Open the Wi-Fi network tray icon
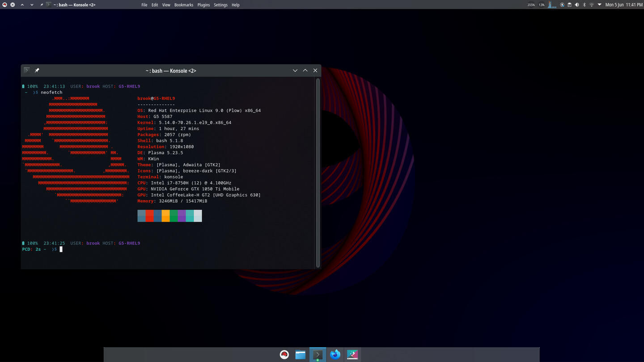The image size is (644, 362). point(591,4)
